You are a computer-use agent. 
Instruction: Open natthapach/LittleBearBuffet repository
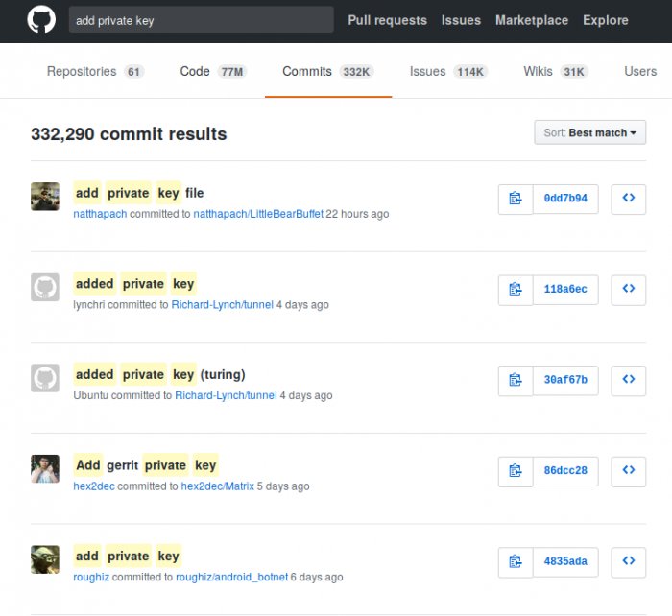pos(258,214)
